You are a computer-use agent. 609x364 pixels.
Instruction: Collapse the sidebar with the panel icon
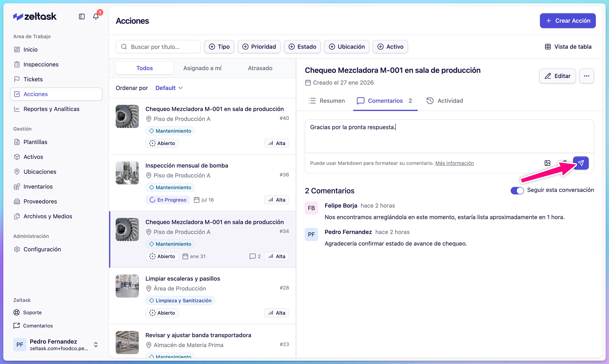click(82, 17)
